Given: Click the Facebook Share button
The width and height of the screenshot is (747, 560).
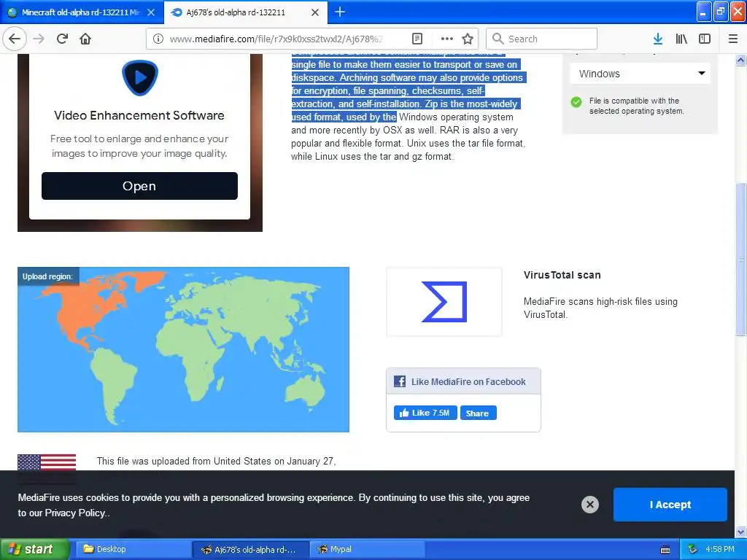Looking at the screenshot, I should [479, 413].
